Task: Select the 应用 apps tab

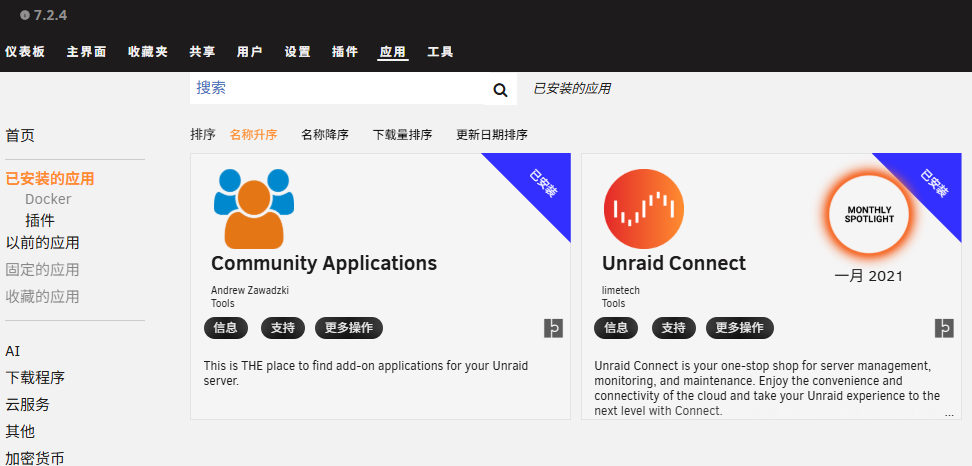Action: coord(393,52)
